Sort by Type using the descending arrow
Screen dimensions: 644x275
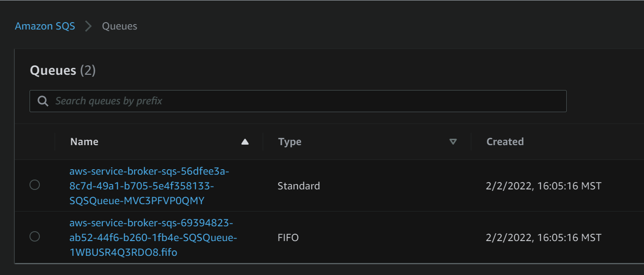453,142
